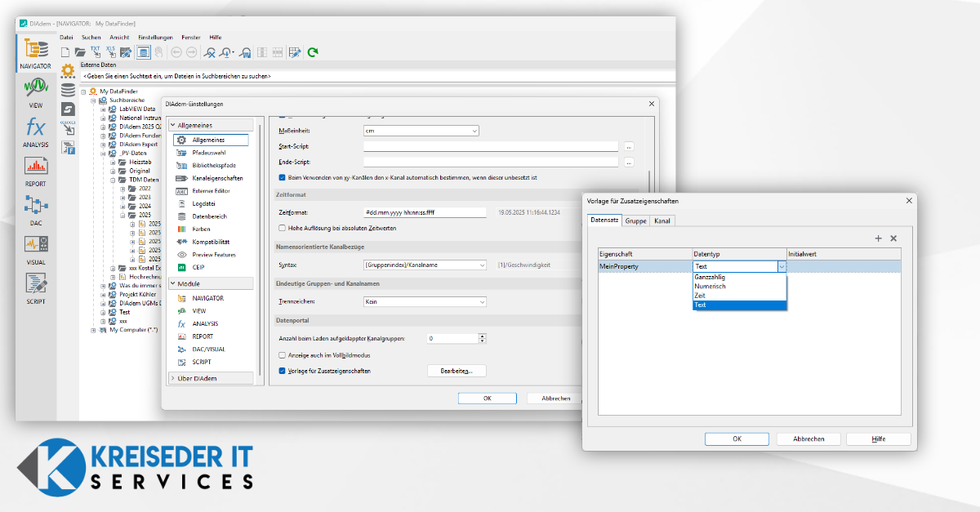Open CEIP settings page
Viewport: 980px width, 512px height.
(198, 267)
